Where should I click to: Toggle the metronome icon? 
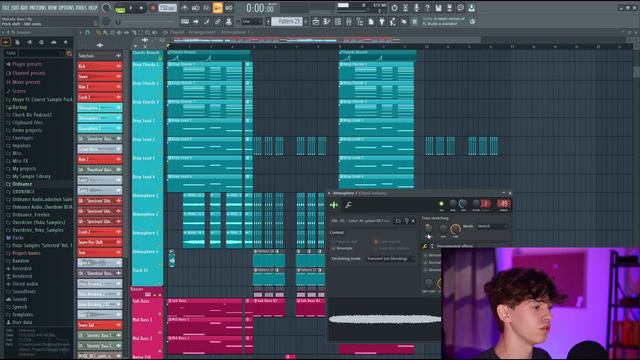185,8
